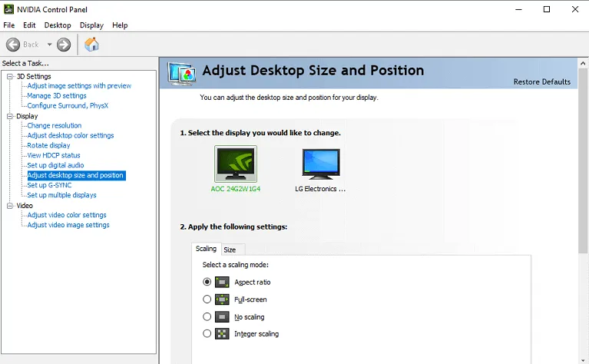Click the Adjust Desktop Size header icon
Viewport: 589px width, 364px height.
(x=182, y=74)
